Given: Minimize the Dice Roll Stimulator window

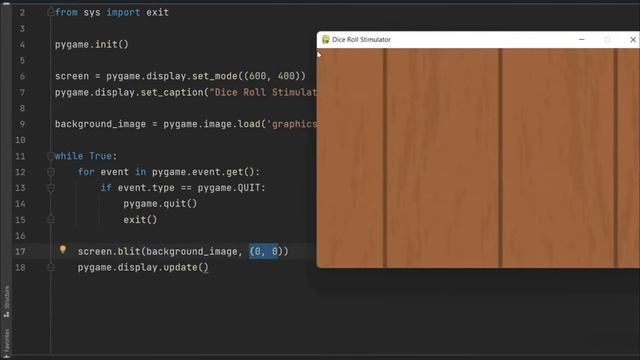Looking at the screenshot, I should click(x=582, y=40).
